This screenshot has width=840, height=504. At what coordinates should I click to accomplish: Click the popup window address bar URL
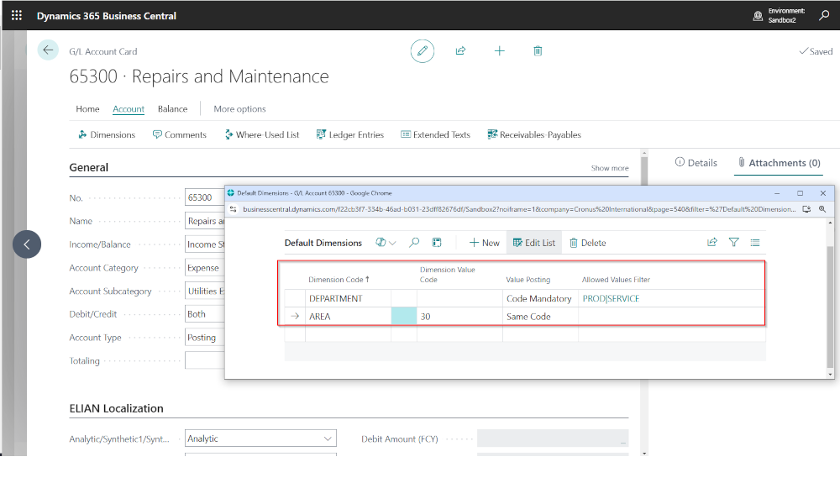pyautogui.click(x=518, y=209)
